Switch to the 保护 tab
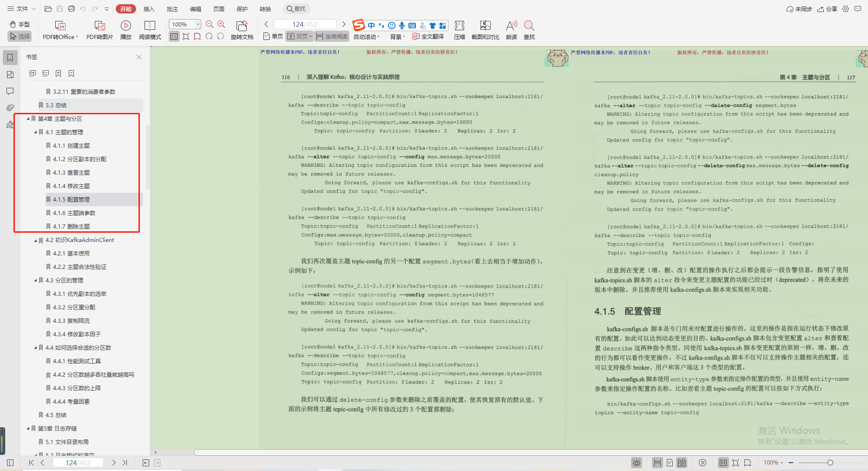The width and height of the screenshot is (868, 471). click(242, 9)
